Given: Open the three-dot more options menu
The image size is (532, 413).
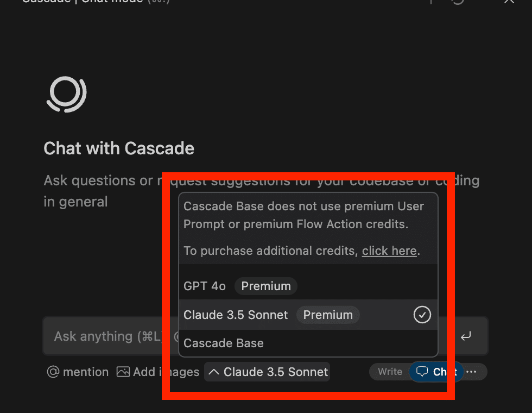Looking at the screenshot, I should click(x=471, y=372).
